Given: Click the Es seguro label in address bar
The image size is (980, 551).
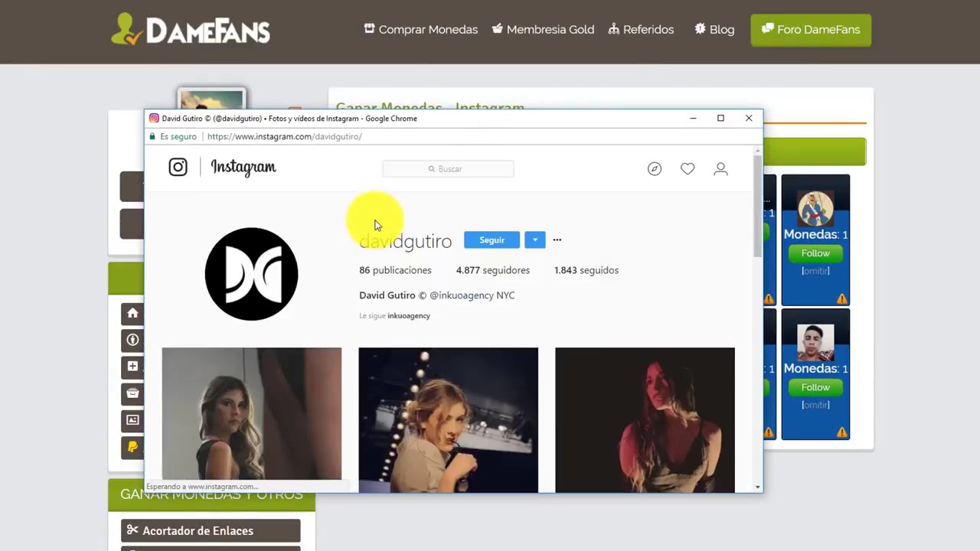Looking at the screenshot, I should pyautogui.click(x=178, y=136).
